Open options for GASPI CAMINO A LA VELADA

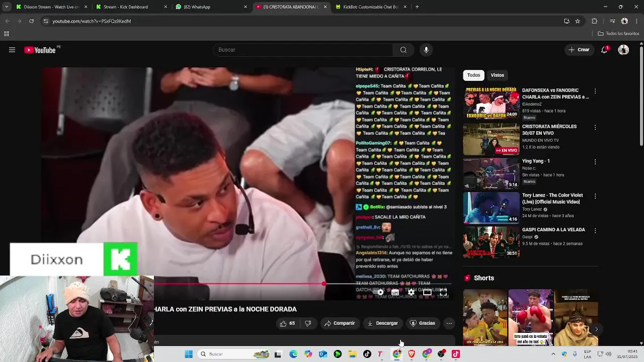[x=595, y=231]
